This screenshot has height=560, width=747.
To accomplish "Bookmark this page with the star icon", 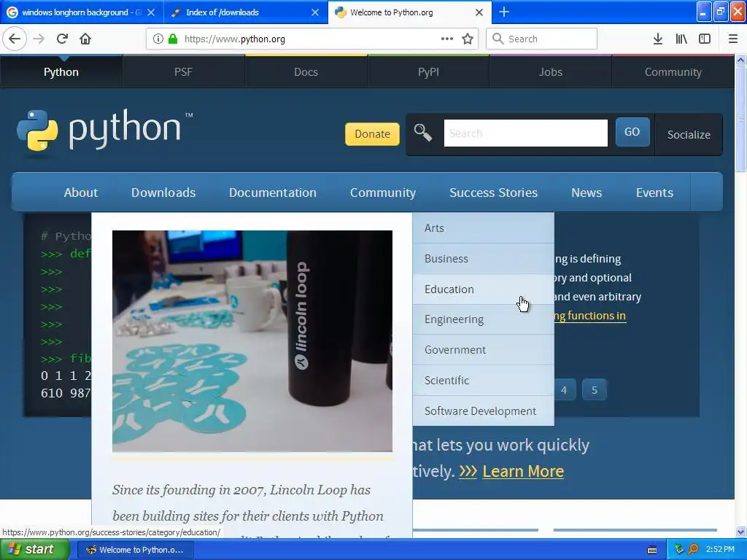I will (468, 39).
